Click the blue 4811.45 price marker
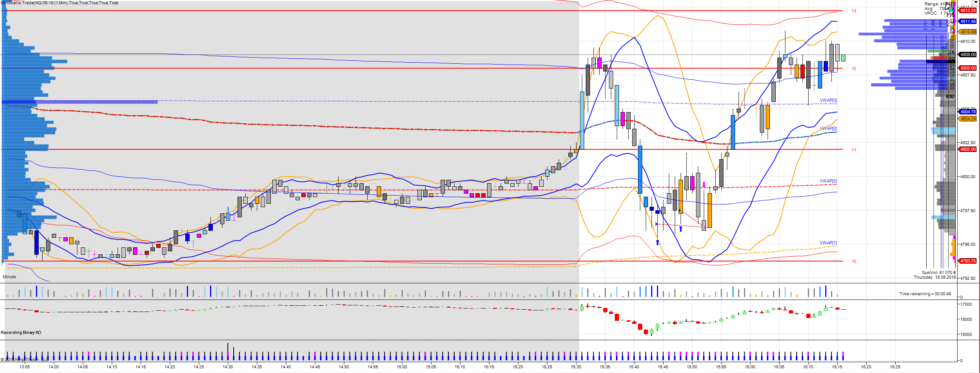Image resolution: width=980 pixels, height=373 pixels. click(968, 21)
